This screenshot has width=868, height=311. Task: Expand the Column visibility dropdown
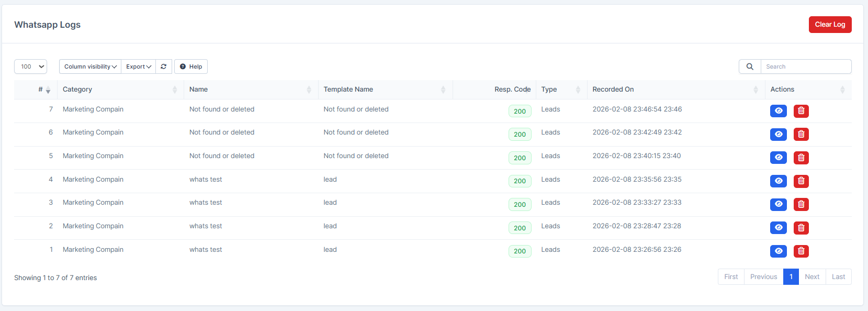point(90,66)
